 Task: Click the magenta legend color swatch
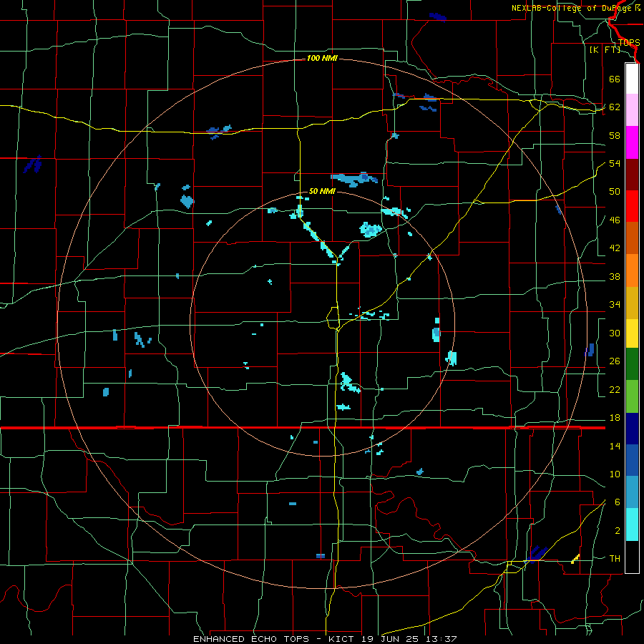pyautogui.click(x=632, y=142)
